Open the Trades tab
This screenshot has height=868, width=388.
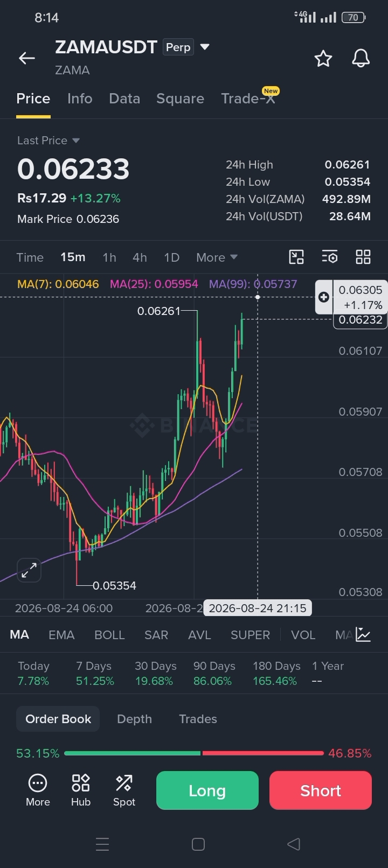point(198,719)
